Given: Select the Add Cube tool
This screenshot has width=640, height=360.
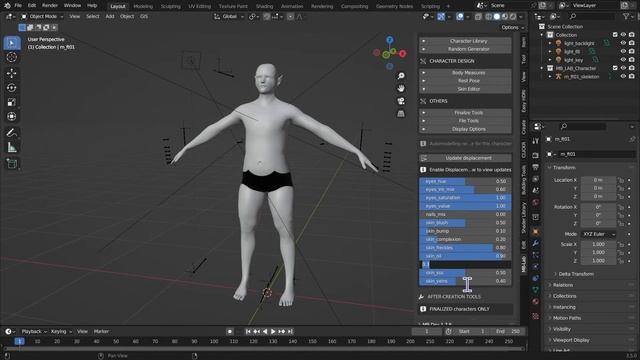Looking at the screenshot, I should click(12, 164).
